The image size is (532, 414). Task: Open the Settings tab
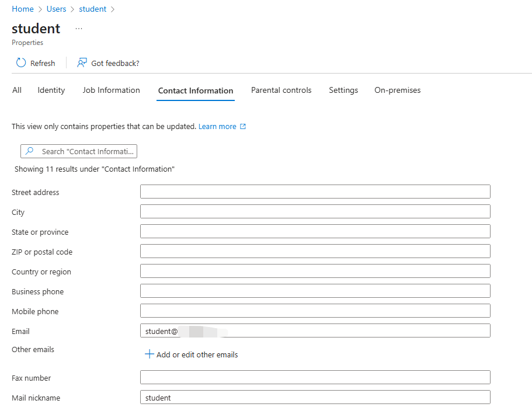coord(343,91)
